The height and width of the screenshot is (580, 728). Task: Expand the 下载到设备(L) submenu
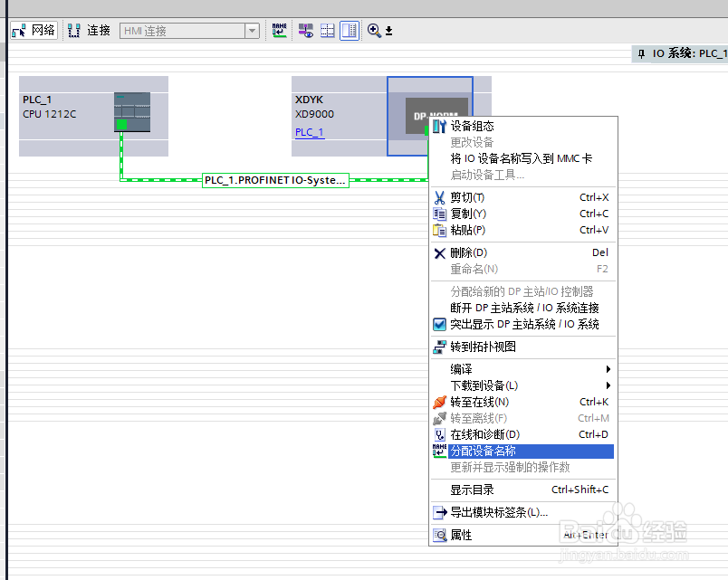pyautogui.click(x=522, y=385)
